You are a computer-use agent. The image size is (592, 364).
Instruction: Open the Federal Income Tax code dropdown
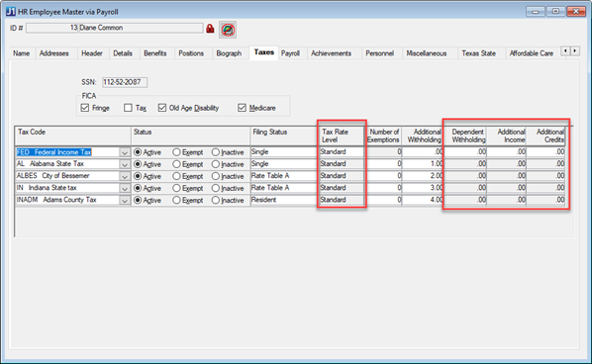coord(125,152)
